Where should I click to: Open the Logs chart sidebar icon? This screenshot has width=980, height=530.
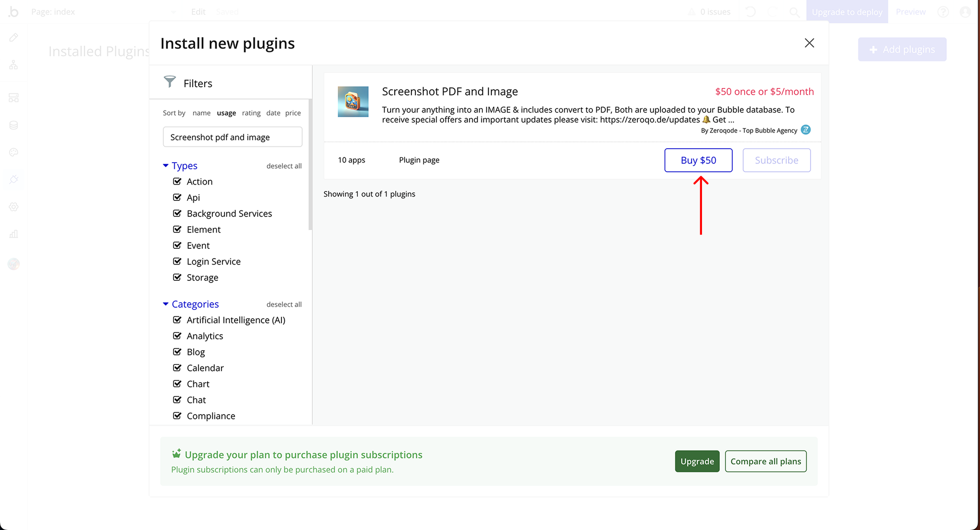pyautogui.click(x=13, y=234)
